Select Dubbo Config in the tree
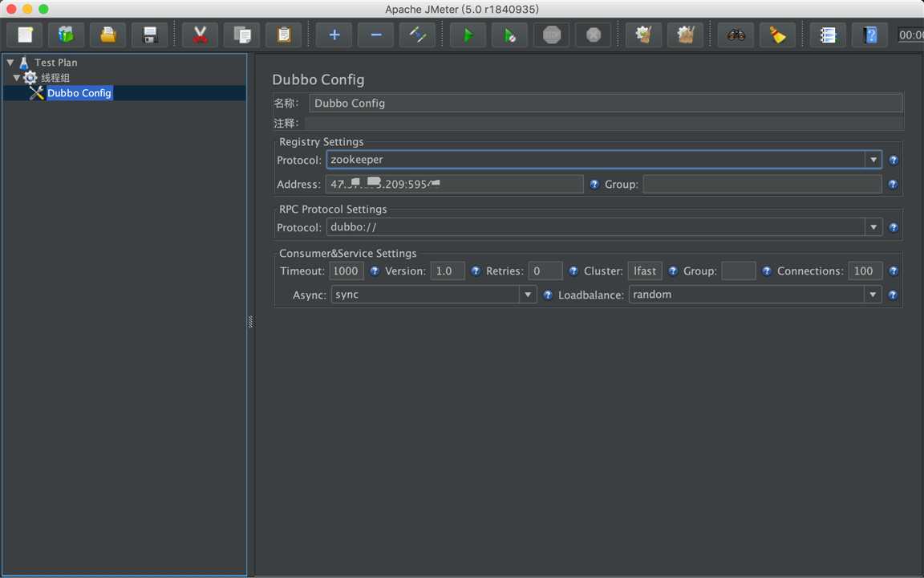Screen dimensions: 924x578 click(79, 92)
